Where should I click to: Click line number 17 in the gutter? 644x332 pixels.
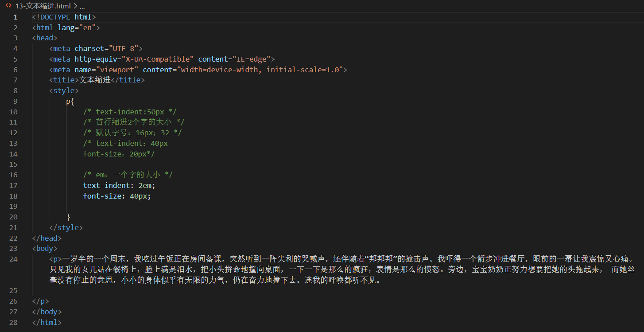13,185
